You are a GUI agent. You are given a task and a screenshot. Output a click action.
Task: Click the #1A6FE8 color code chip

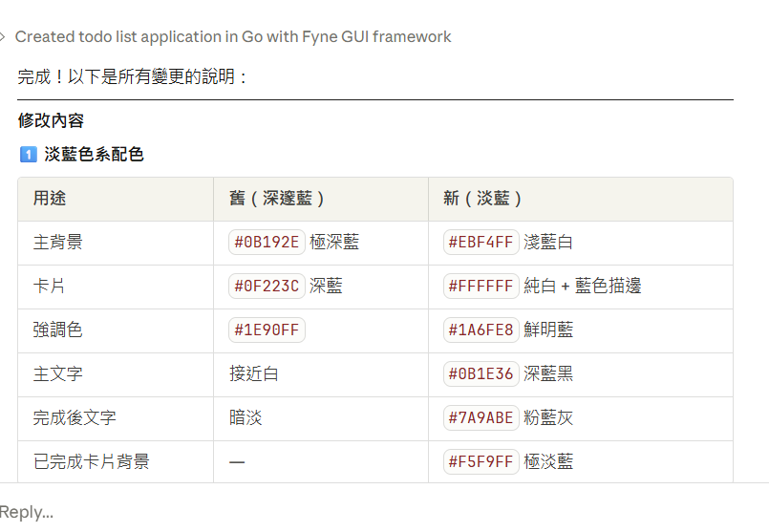pos(481,330)
